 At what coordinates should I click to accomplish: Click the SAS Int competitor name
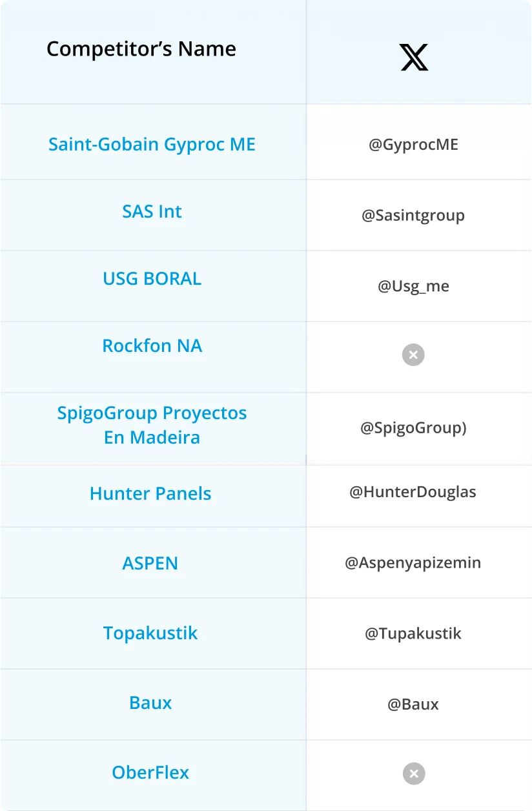(x=152, y=211)
